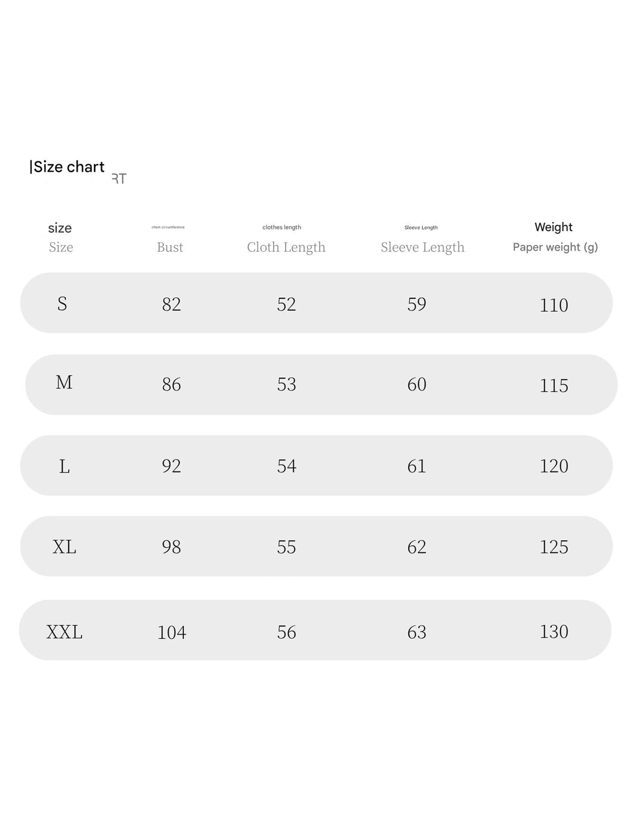Click the "Cloth Length" column header
The height and width of the screenshot is (840, 633).
click(x=286, y=247)
